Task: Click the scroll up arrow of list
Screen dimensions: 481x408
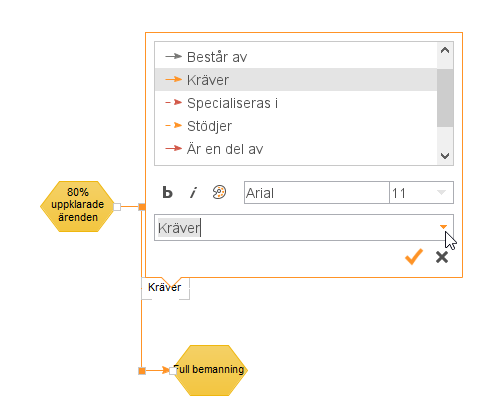Action: [x=445, y=51]
